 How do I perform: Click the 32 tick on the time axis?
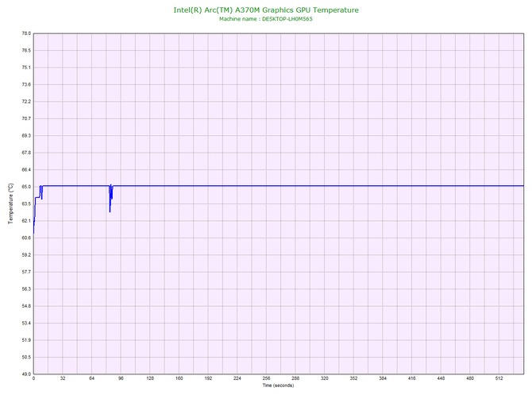click(63, 378)
